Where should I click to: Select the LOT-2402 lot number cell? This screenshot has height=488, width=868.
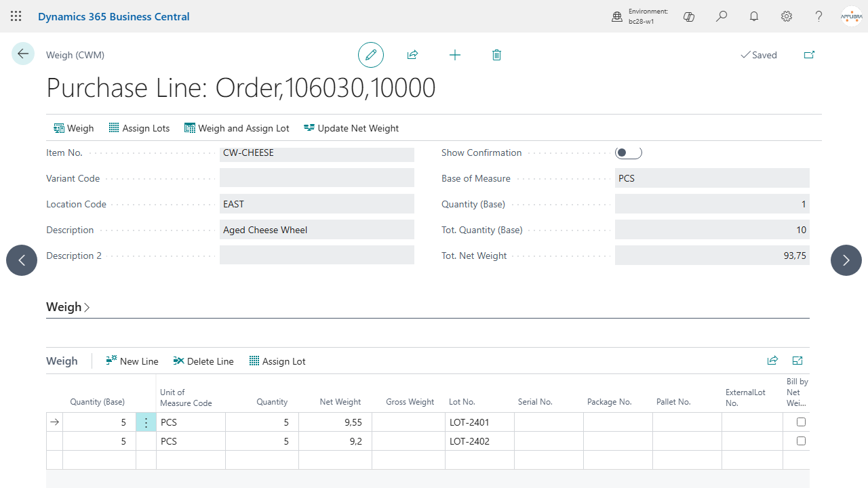click(479, 441)
